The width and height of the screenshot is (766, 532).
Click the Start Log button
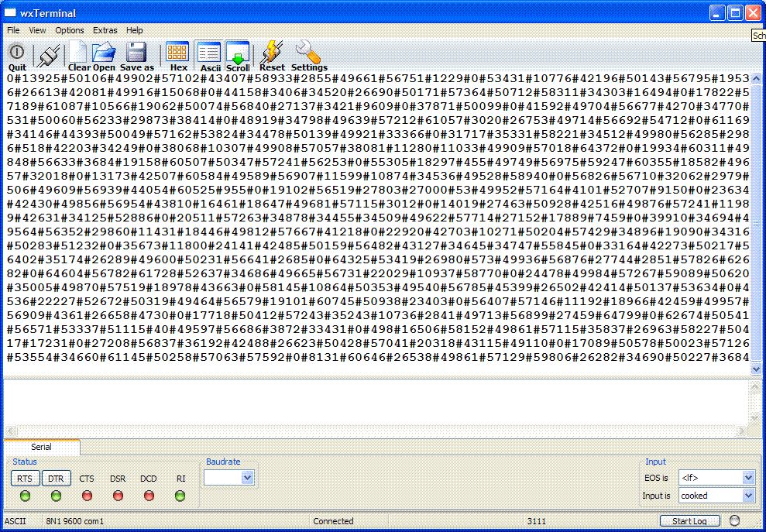[690, 521]
